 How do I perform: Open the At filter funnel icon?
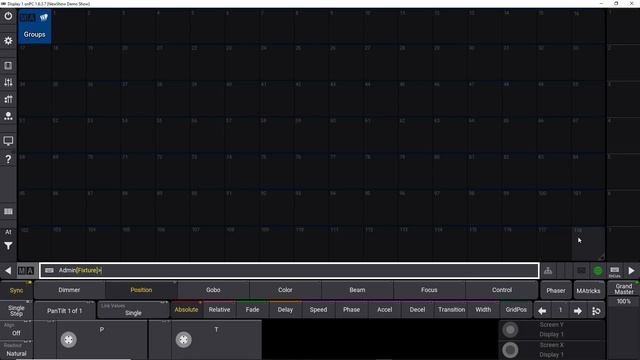pos(8,246)
